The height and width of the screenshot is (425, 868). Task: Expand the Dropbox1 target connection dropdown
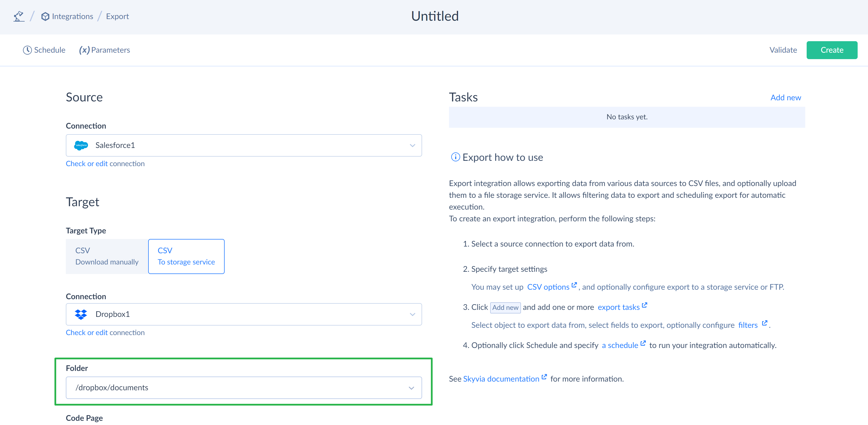coord(412,314)
